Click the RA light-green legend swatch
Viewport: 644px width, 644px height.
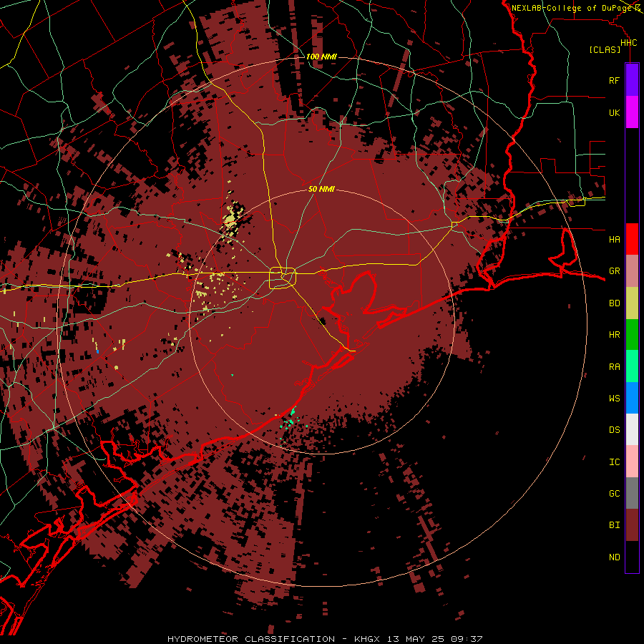(x=632, y=366)
